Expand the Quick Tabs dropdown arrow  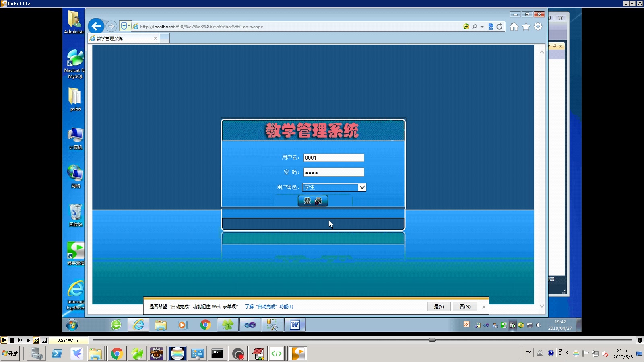128,25
